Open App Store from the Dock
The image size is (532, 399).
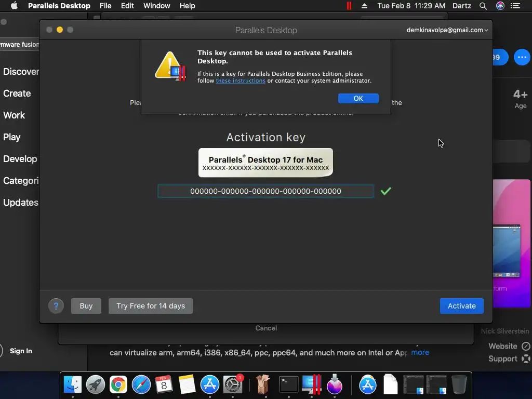pos(210,385)
